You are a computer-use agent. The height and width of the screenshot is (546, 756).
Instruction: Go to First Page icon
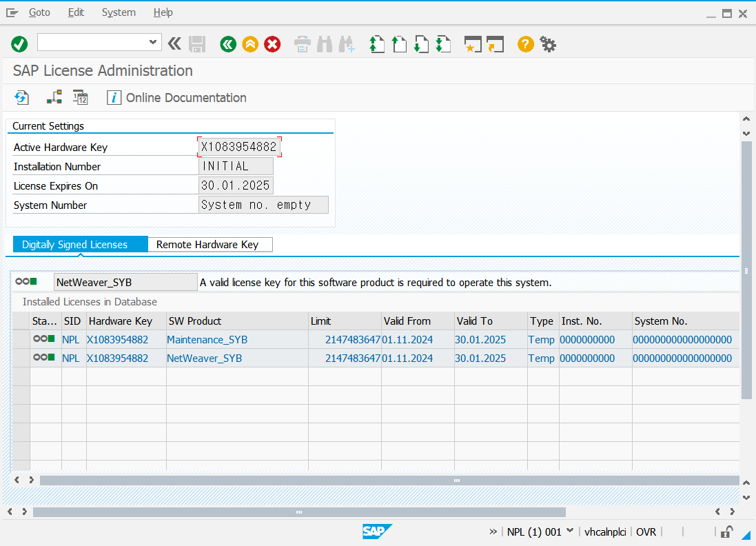click(x=376, y=44)
